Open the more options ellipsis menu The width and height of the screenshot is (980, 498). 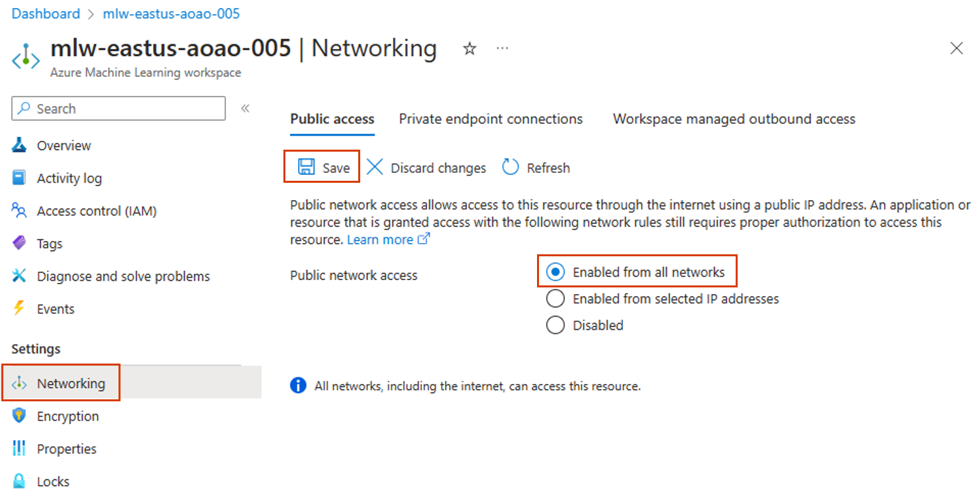point(503,49)
